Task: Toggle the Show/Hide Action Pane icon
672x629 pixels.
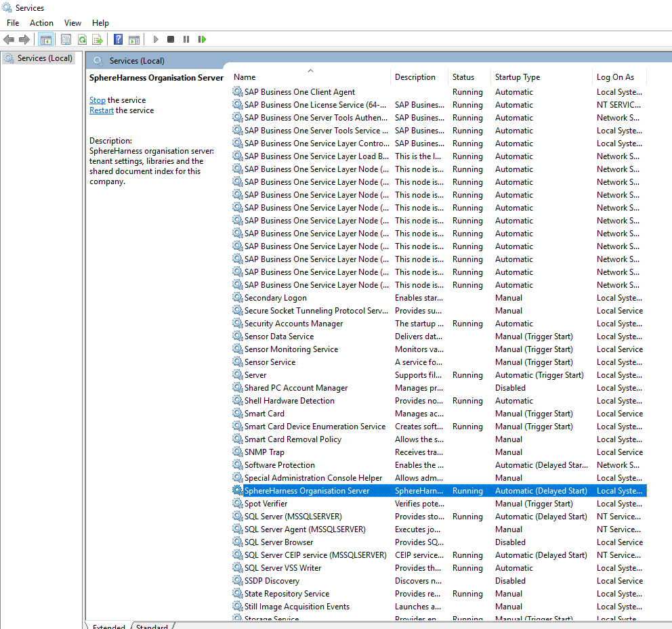Action: tap(134, 40)
